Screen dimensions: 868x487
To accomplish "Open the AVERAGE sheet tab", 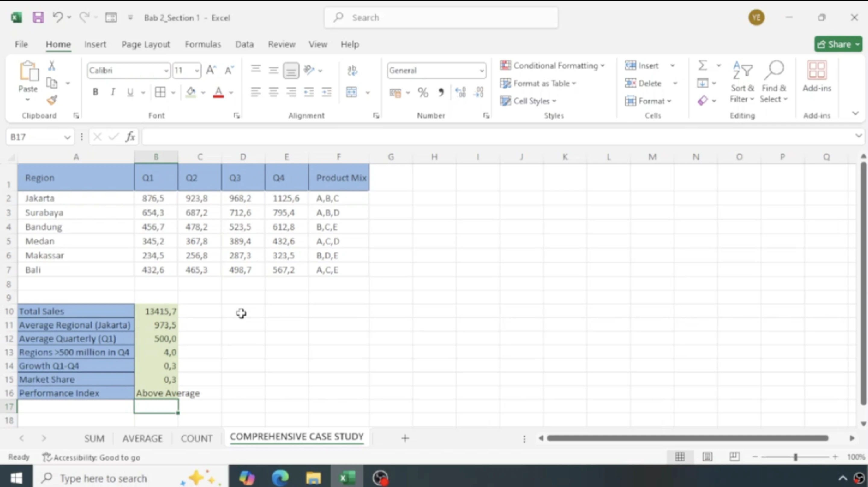I will 143,438.
